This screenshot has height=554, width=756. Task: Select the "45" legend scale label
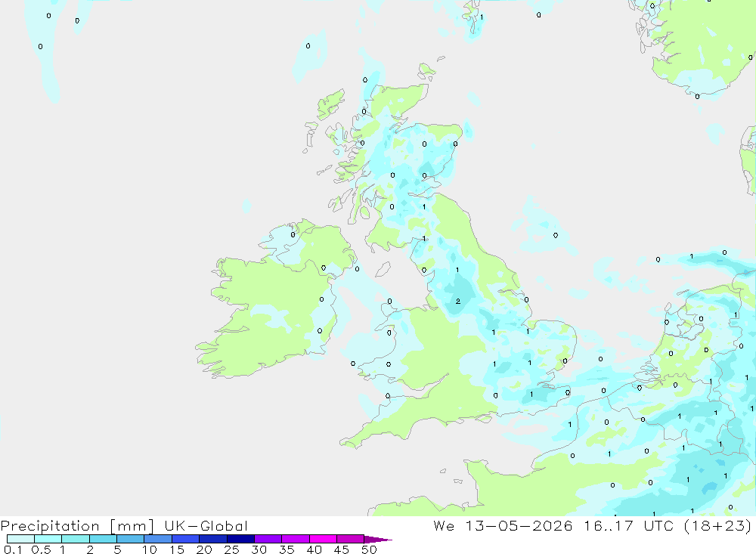click(342, 549)
